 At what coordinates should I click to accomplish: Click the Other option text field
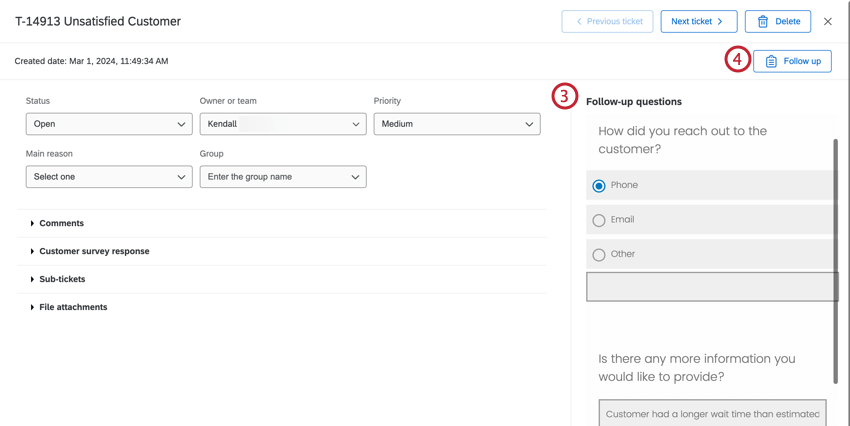pos(711,287)
